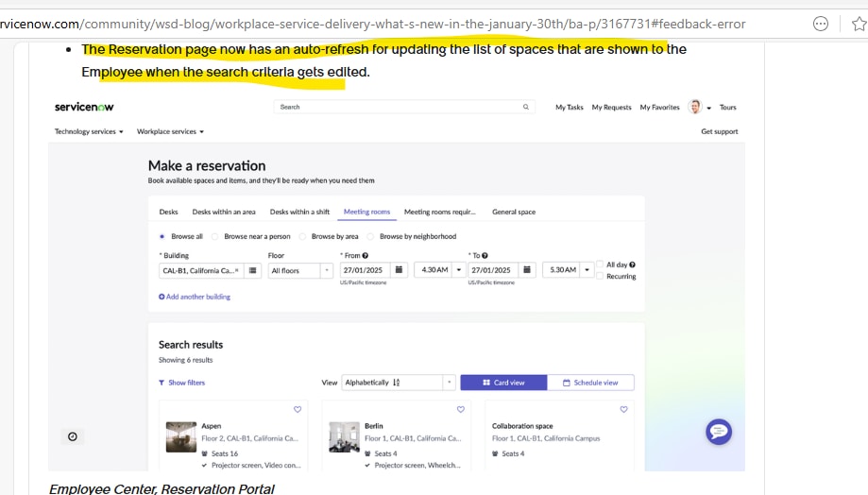Screen dimensions: 868x495
Task: Click the Tours link
Action: tap(728, 108)
